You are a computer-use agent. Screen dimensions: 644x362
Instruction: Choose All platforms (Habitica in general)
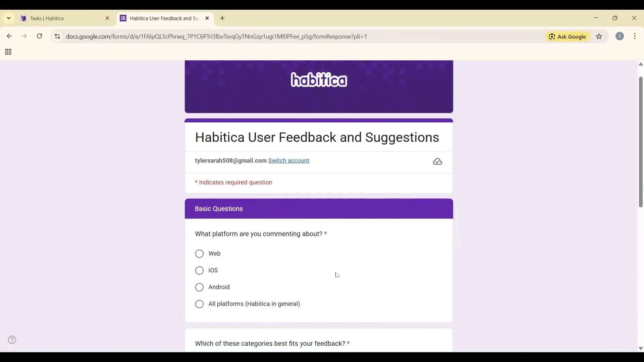(x=199, y=304)
